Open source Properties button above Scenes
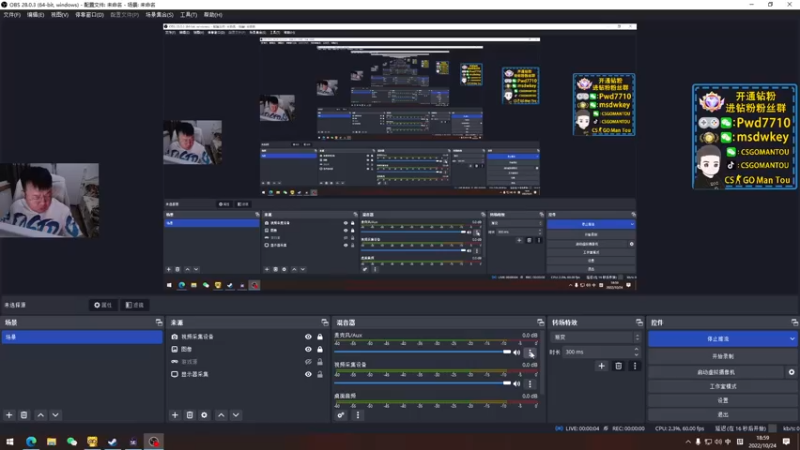Image resolution: width=800 pixels, height=450 pixels. click(x=103, y=305)
